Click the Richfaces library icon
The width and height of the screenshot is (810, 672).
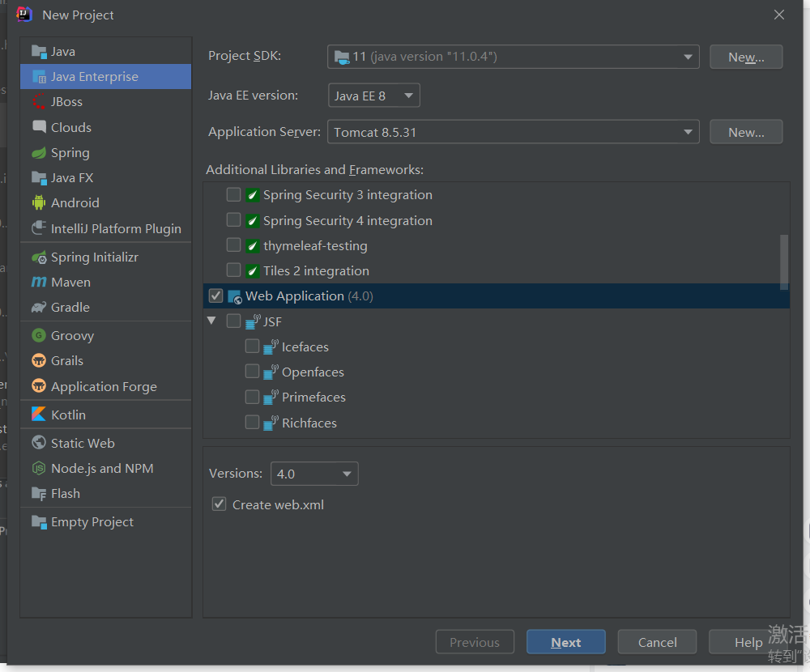(271, 423)
